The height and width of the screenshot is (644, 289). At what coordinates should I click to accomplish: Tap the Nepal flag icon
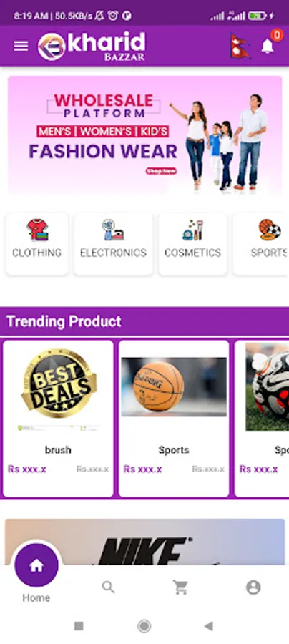(x=240, y=47)
